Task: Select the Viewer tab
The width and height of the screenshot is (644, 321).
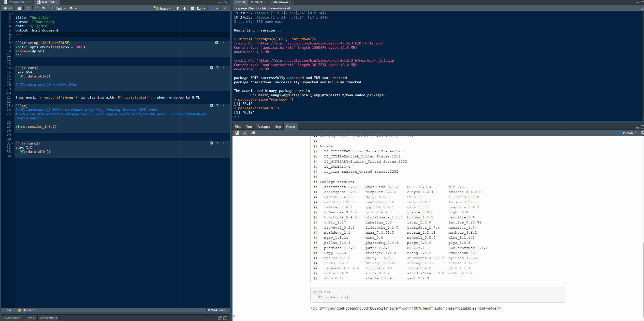Action: click(x=290, y=127)
